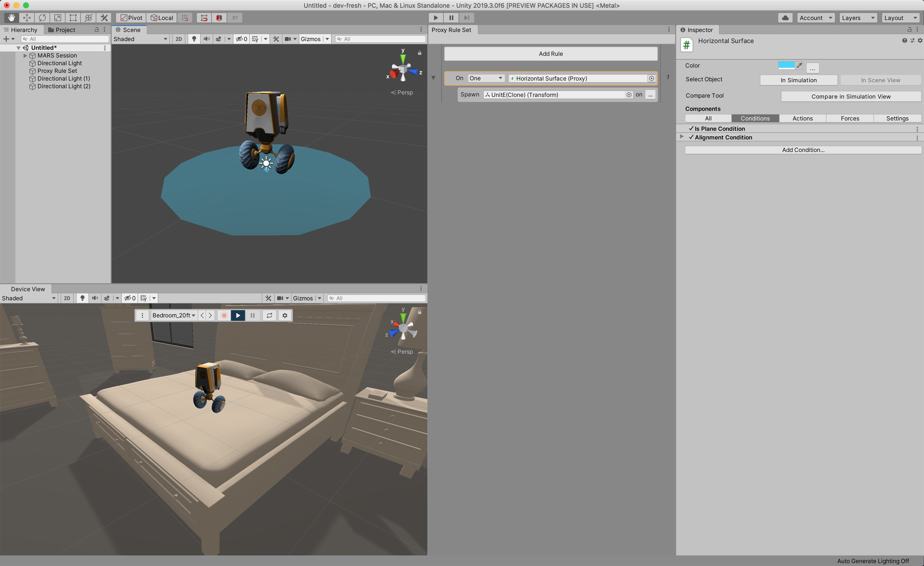This screenshot has height=566, width=924.
Task: Toggle scene lighting bulb in Scene view
Action: point(194,39)
